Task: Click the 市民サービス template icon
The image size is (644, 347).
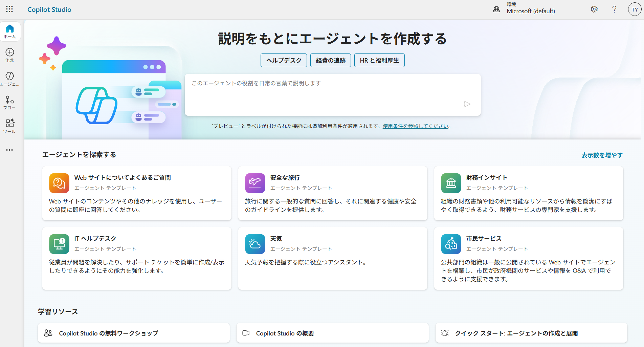Action: 451,244
